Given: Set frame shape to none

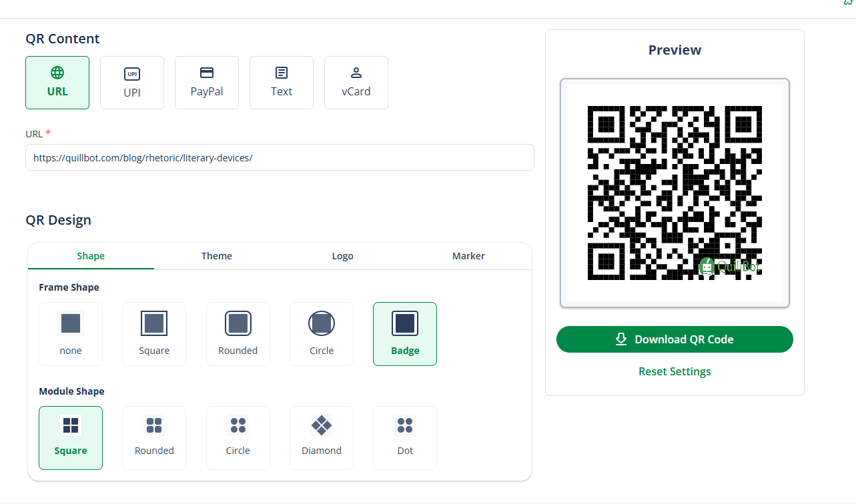Looking at the screenshot, I should (x=71, y=334).
